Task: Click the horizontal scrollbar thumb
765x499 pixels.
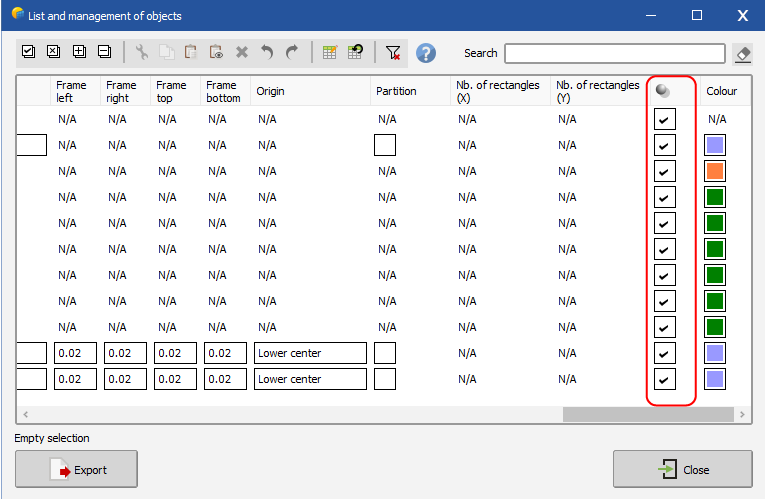Action: tap(648, 414)
